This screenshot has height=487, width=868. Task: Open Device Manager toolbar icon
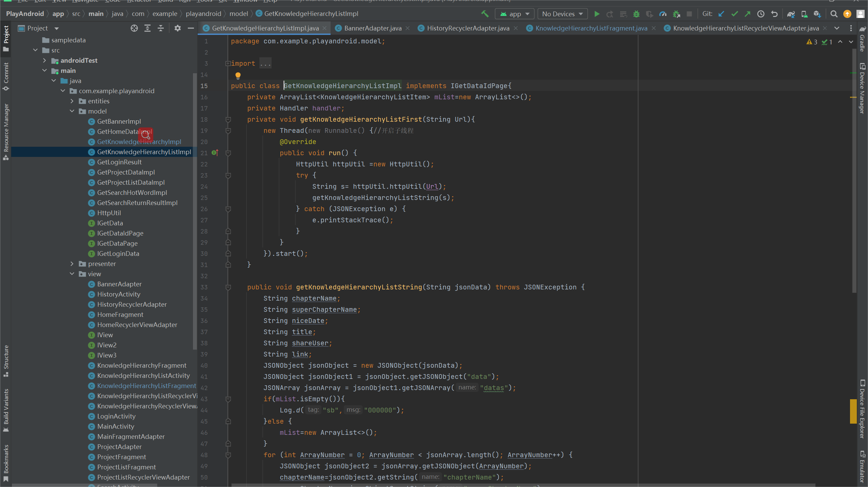[804, 14]
